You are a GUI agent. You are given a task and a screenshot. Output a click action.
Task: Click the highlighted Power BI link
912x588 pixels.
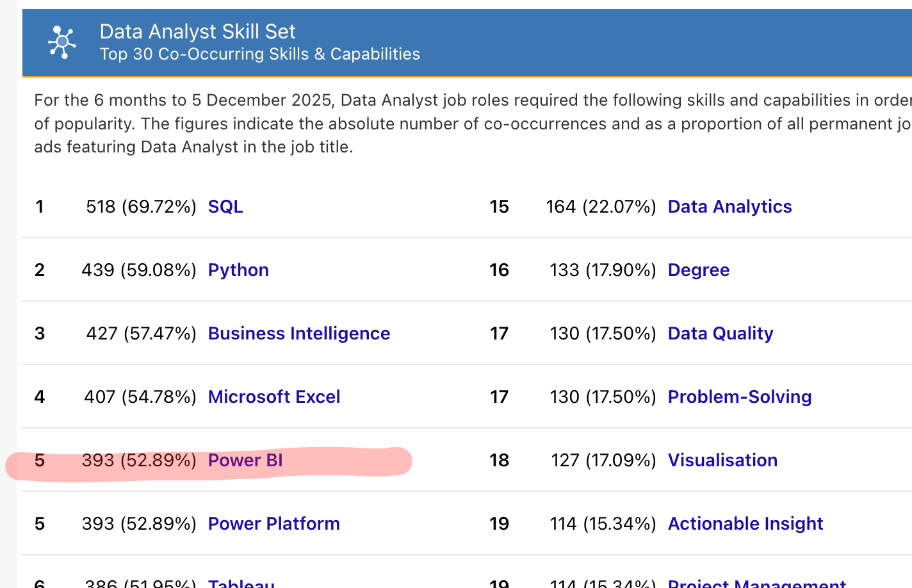pyautogui.click(x=245, y=460)
